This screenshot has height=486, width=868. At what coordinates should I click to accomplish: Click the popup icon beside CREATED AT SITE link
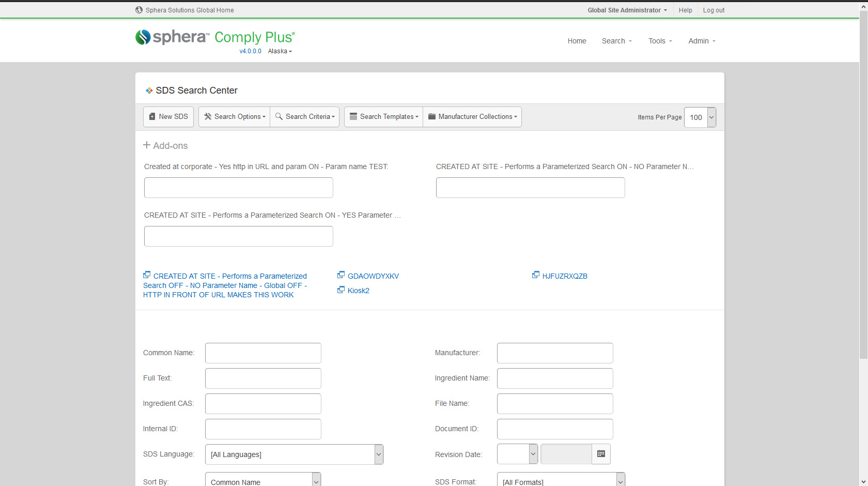tap(147, 275)
